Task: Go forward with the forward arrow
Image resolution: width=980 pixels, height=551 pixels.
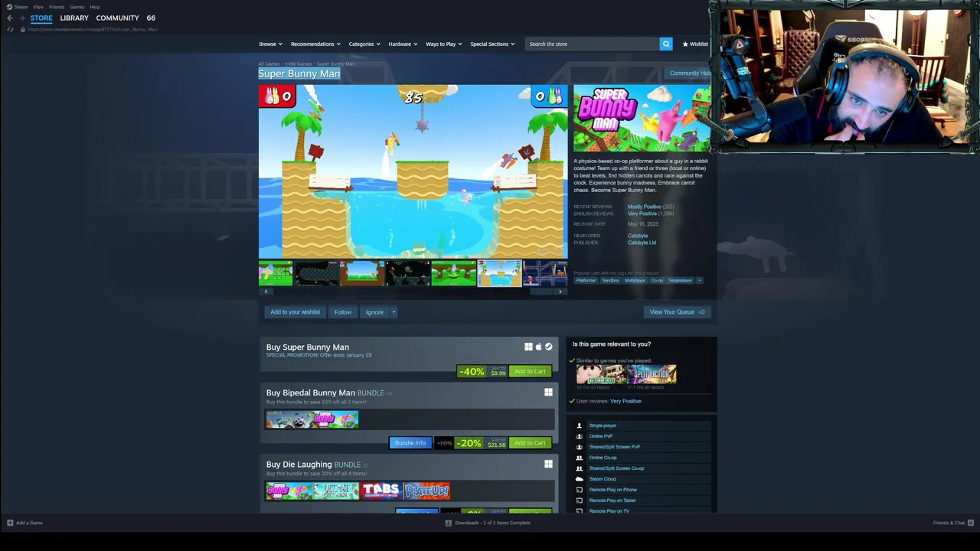Action: pyautogui.click(x=21, y=18)
